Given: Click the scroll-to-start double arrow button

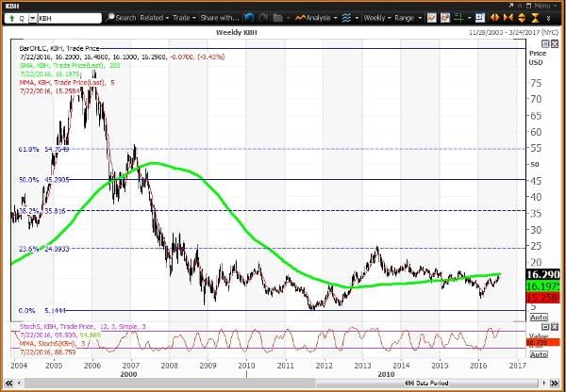Looking at the screenshot, I should coord(8,383).
